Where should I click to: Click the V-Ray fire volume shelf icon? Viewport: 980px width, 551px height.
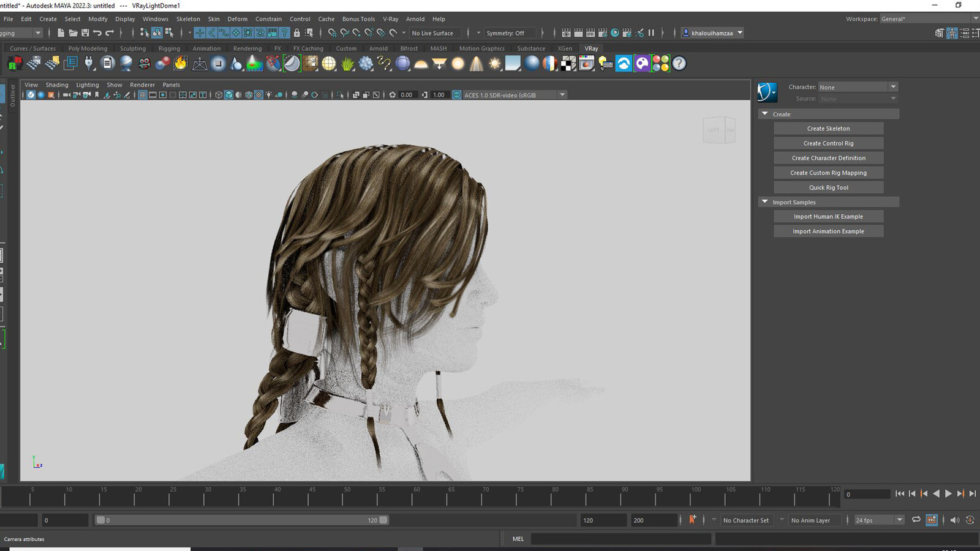(181, 63)
